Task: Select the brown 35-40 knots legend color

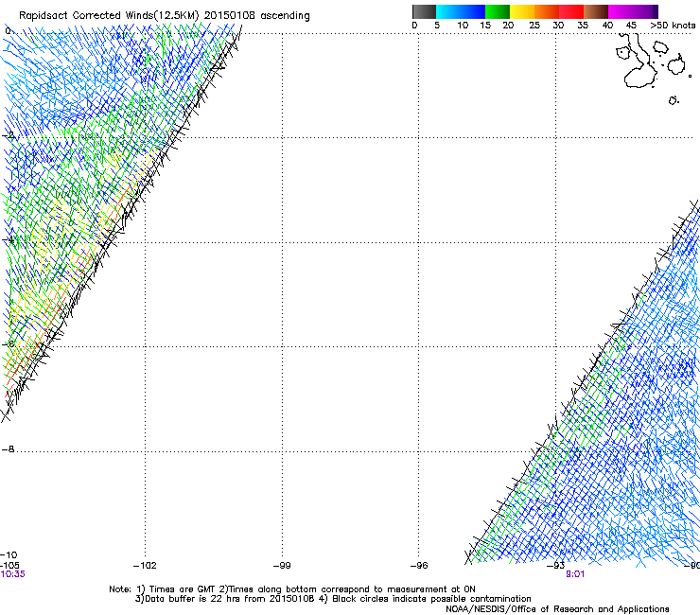Action: [x=596, y=11]
